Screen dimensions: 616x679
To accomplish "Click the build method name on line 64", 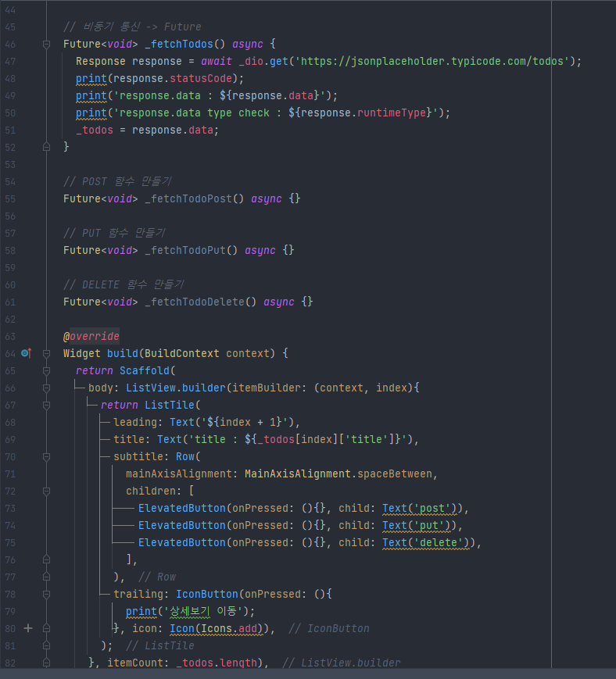I will (x=123, y=353).
